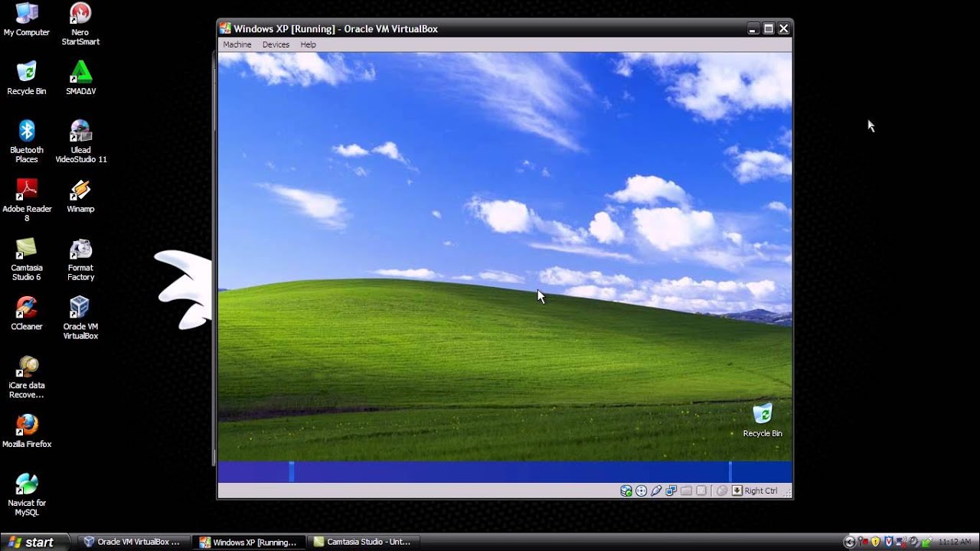Click the mouse integration status icon

click(x=721, y=491)
